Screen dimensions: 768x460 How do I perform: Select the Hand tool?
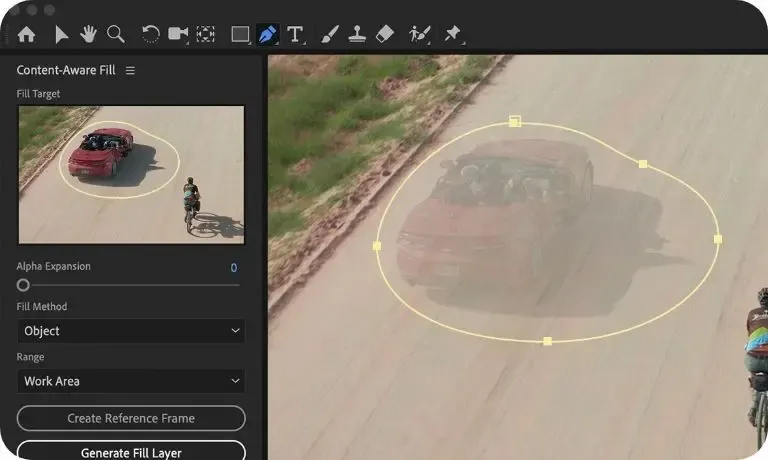tap(88, 34)
